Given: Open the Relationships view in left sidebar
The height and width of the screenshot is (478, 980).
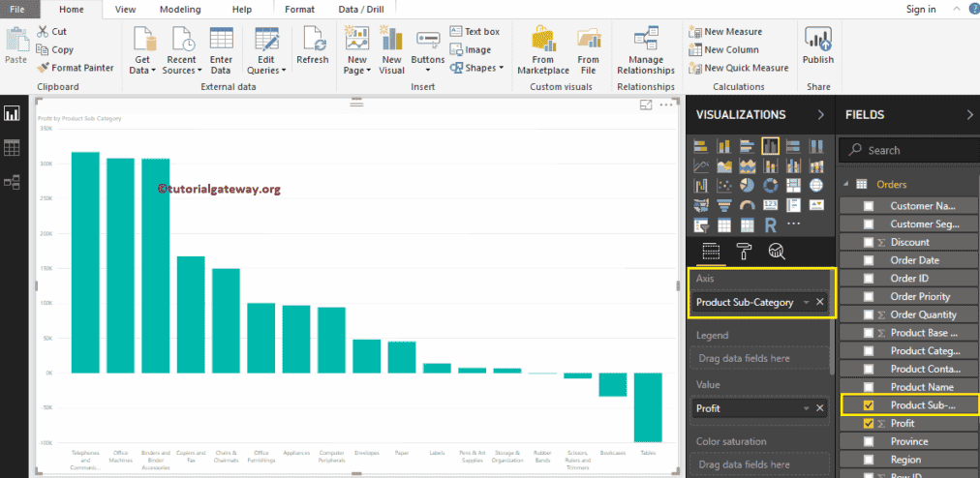Looking at the screenshot, I should click(x=13, y=181).
